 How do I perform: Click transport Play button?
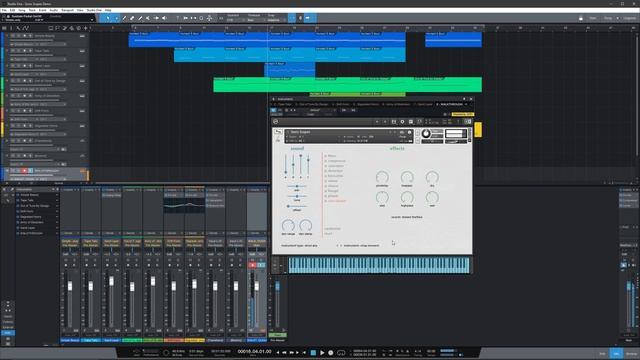pos(322,353)
